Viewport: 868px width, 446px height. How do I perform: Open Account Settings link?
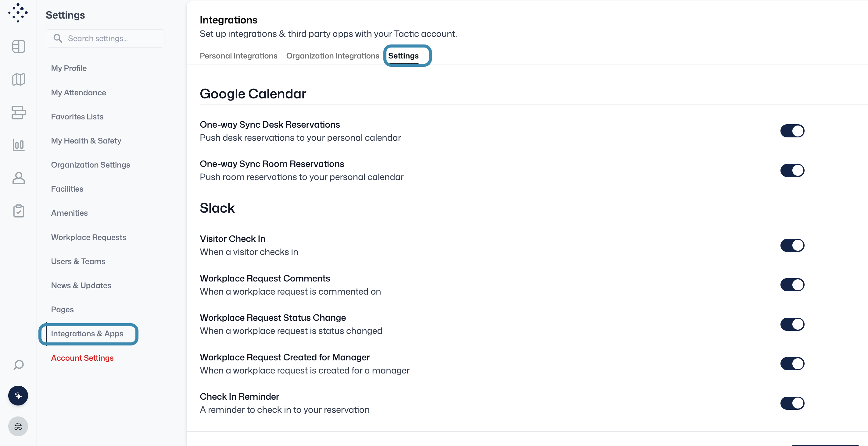coord(82,358)
